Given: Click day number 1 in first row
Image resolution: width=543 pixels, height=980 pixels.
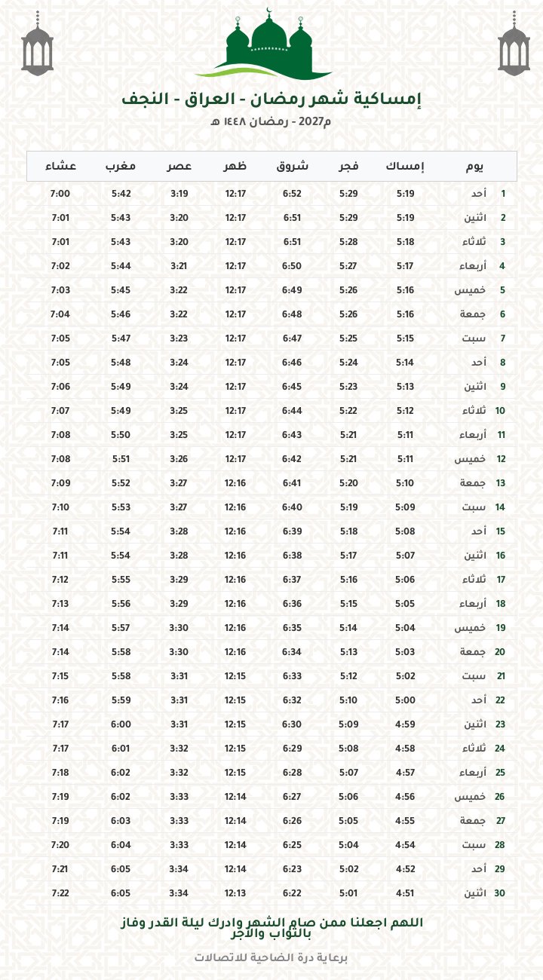Looking at the screenshot, I should pos(503,194).
